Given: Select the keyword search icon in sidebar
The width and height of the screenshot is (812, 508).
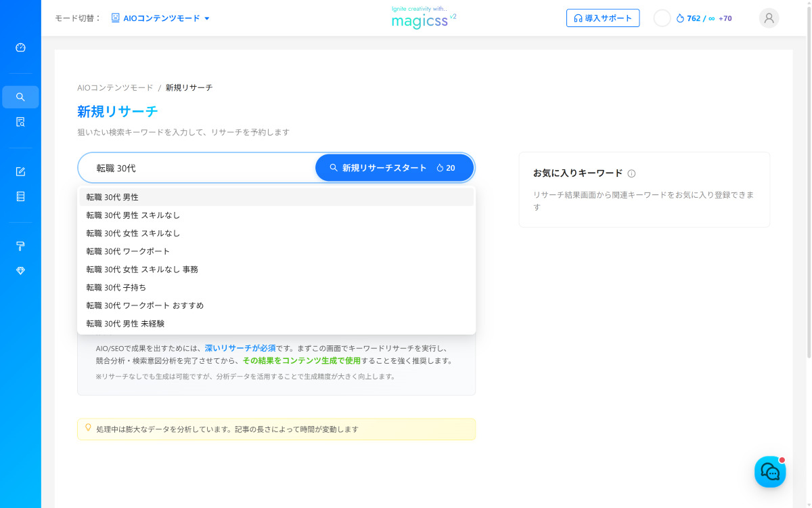Looking at the screenshot, I should click(x=20, y=97).
